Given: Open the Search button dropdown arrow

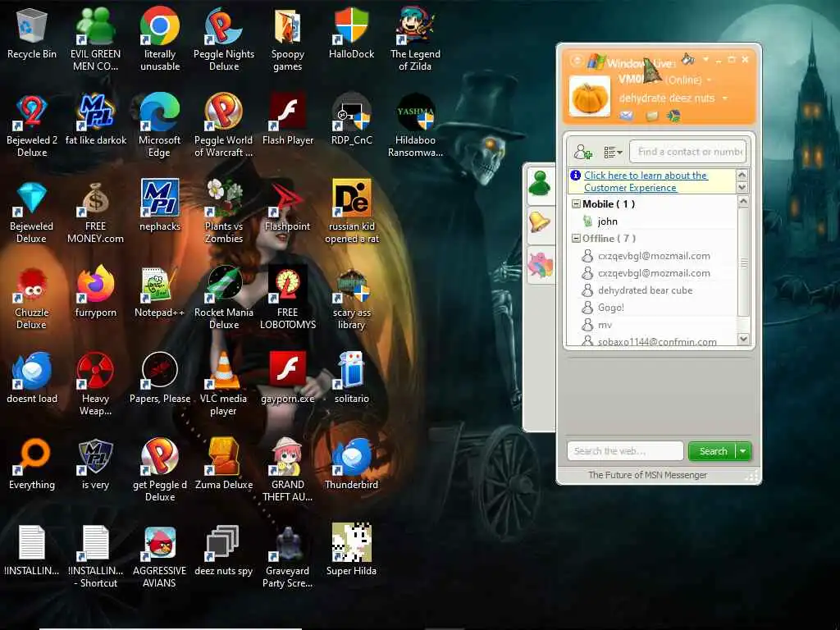Looking at the screenshot, I should pos(743,451).
